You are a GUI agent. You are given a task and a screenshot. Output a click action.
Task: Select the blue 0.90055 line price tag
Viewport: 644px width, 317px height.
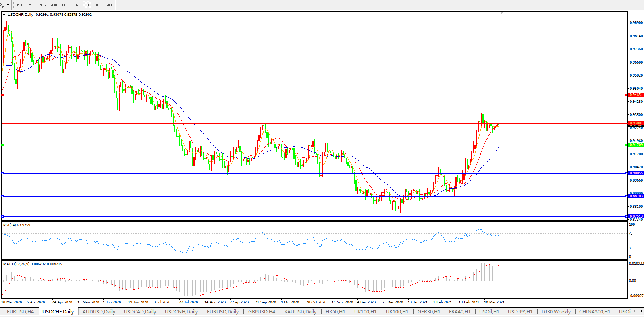click(x=636, y=173)
